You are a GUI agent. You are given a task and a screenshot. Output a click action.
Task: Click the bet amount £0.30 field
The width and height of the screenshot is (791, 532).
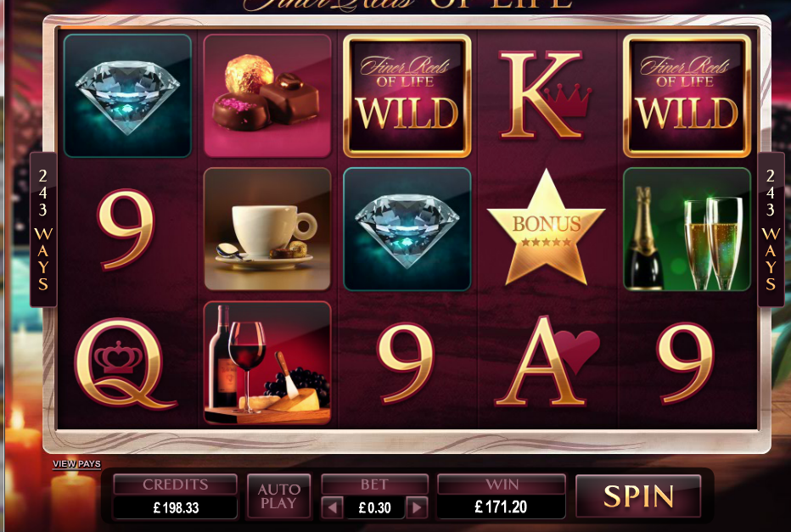point(375,507)
